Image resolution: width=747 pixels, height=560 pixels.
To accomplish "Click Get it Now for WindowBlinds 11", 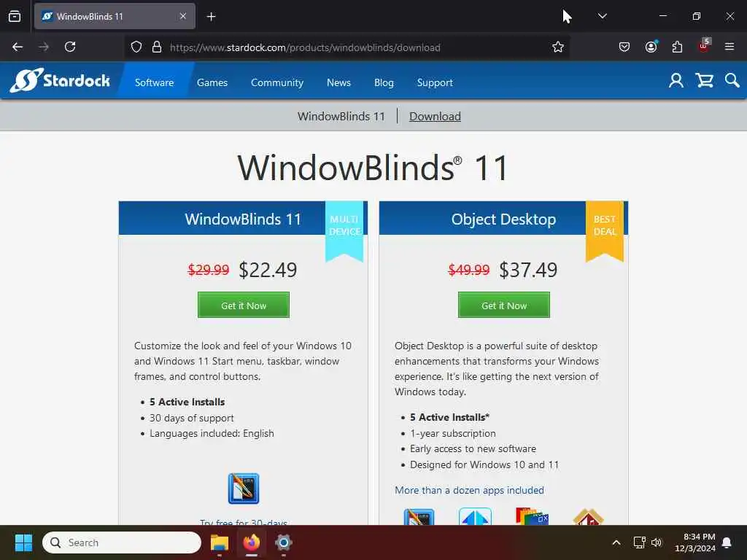I will (244, 306).
